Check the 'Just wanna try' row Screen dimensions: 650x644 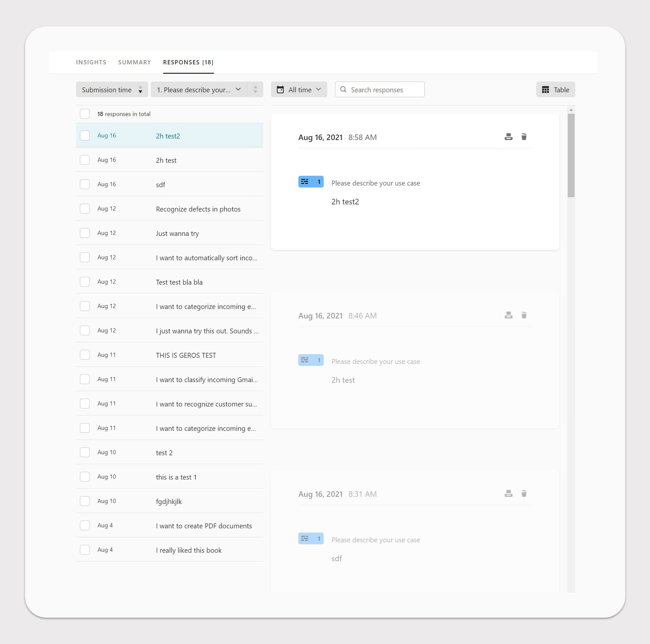click(x=85, y=233)
